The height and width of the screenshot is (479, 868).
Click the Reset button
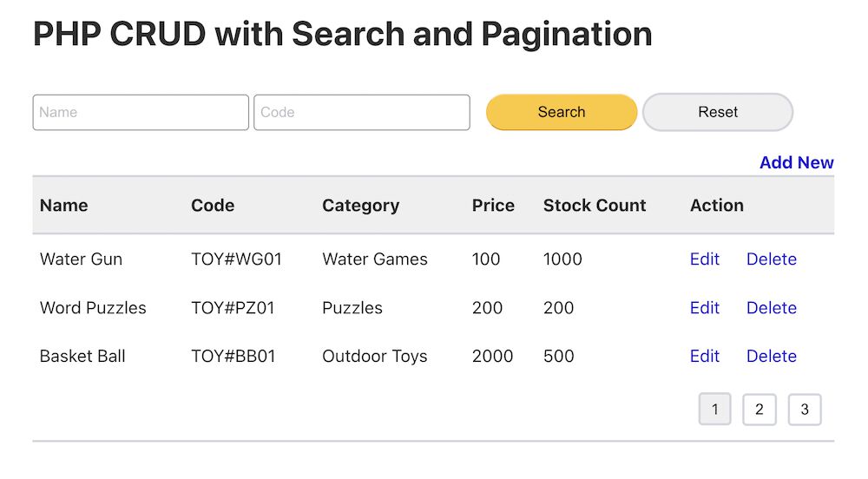click(717, 112)
